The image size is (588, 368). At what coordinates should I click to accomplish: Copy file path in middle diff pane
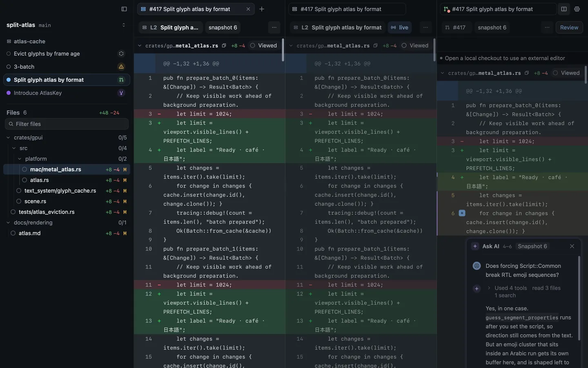click(x=375, y=46)
